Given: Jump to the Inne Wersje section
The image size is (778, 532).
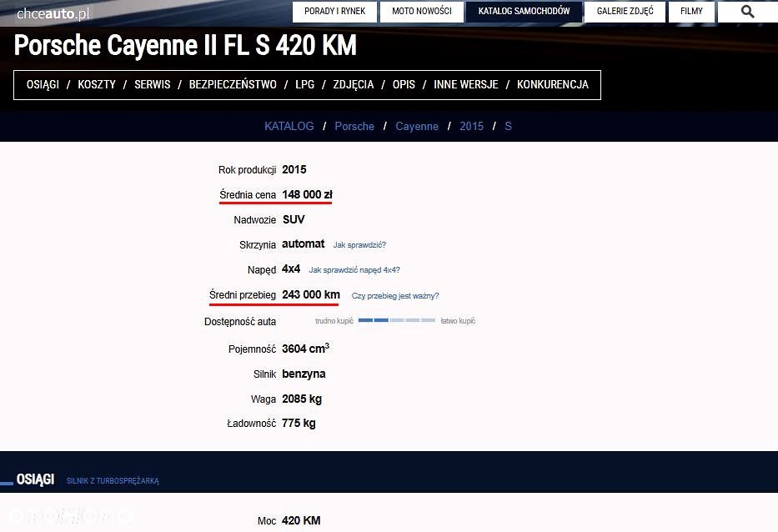Looking at the screenshot, I should point(466,85).
